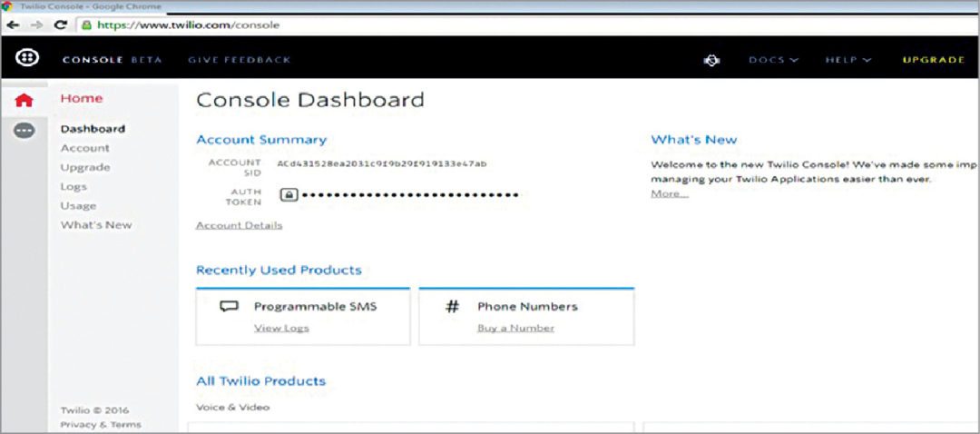Select Account in the sidebar
980x434 pixels.
point(84,148)
